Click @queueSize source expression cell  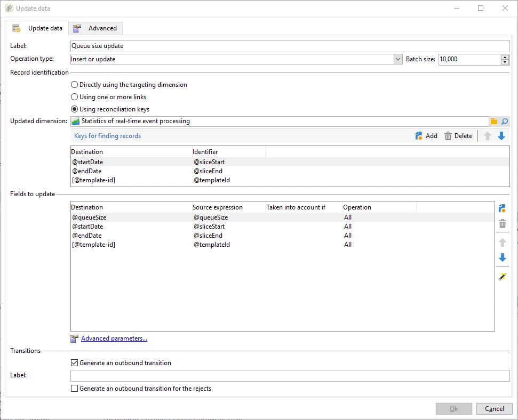pos(211,217)
